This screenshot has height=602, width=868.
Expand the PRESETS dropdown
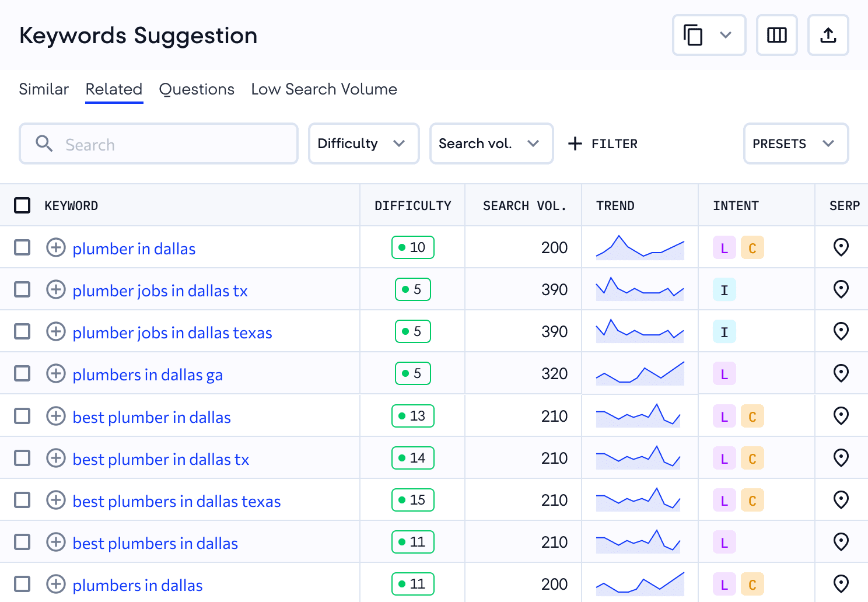click(x=795, y=143)
